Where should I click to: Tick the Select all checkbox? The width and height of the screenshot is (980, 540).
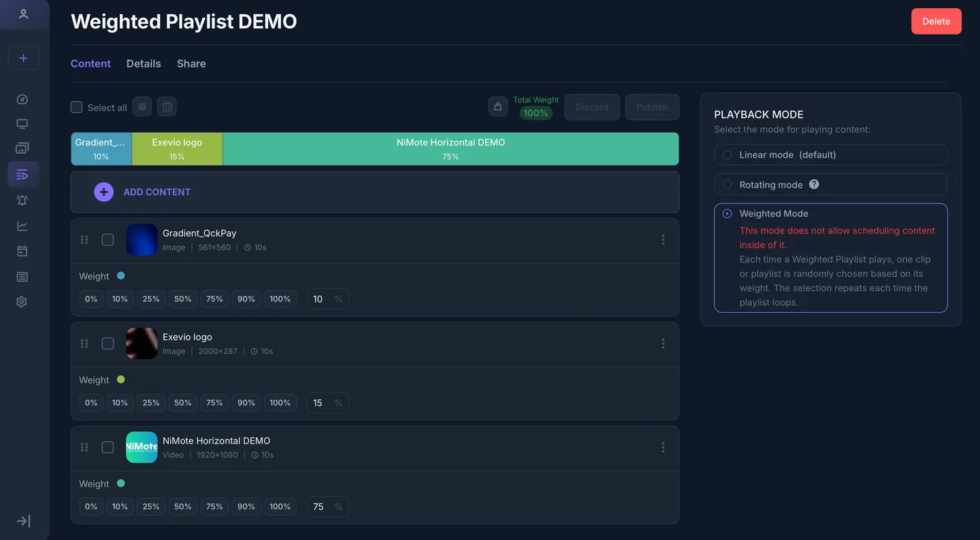click(x=77, y=107)
